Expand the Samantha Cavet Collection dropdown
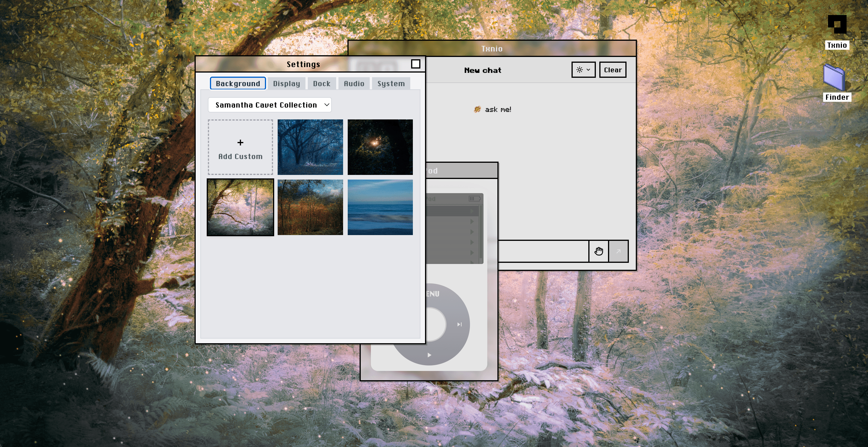Screen dimensions: 868x447 [270, 105]
